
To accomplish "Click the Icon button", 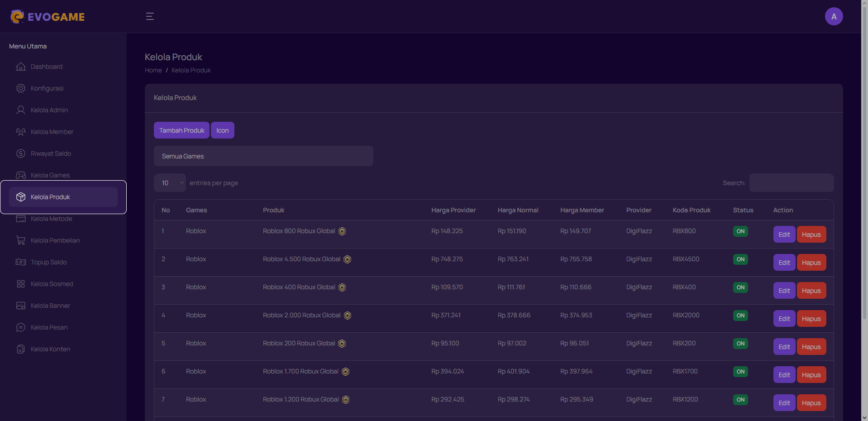I will point(223,130).
